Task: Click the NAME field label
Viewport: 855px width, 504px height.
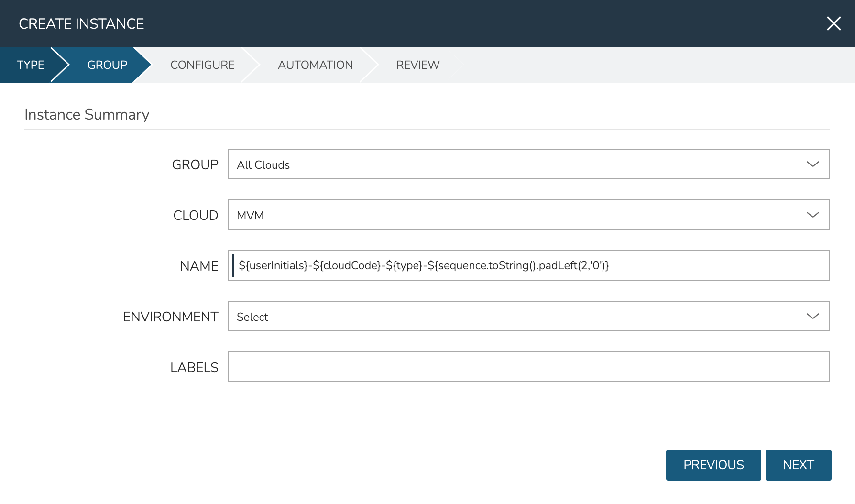Action: click(x=199, y=266)
